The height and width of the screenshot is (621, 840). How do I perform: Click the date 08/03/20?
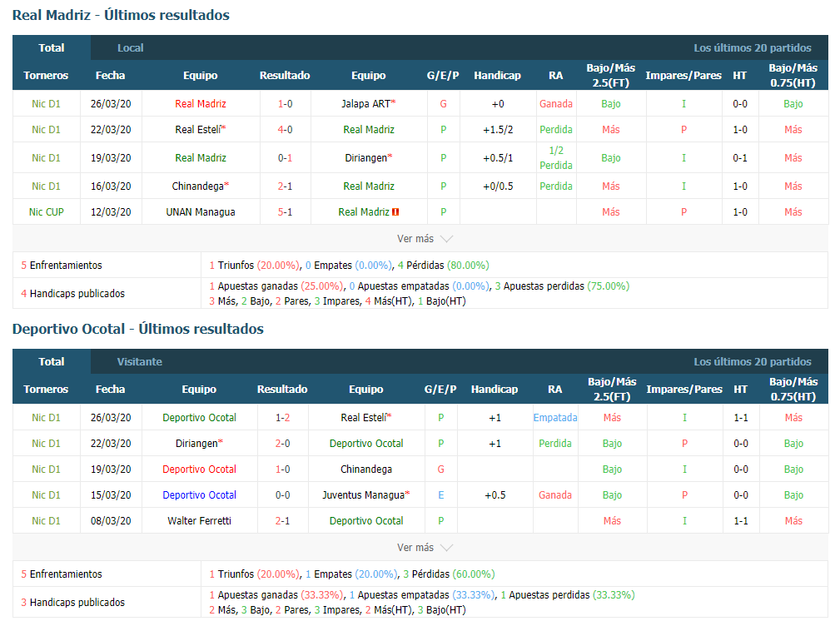(111, 521)
